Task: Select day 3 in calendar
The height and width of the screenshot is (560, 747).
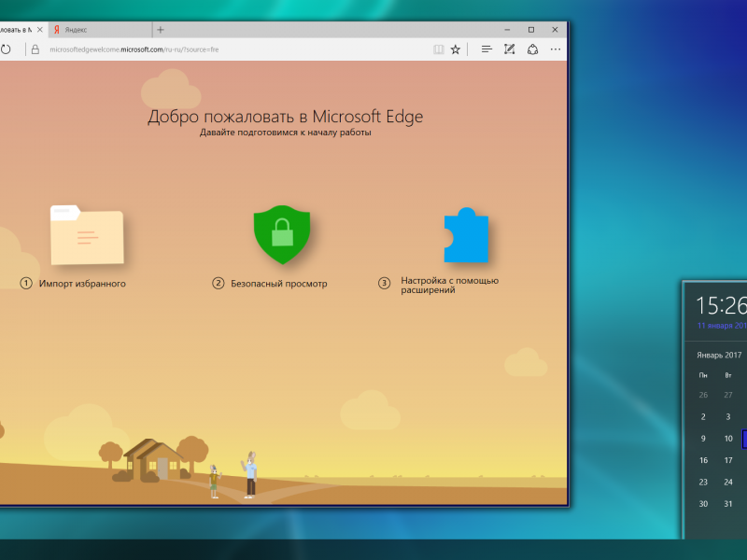Action: click(x=728, y=416)
